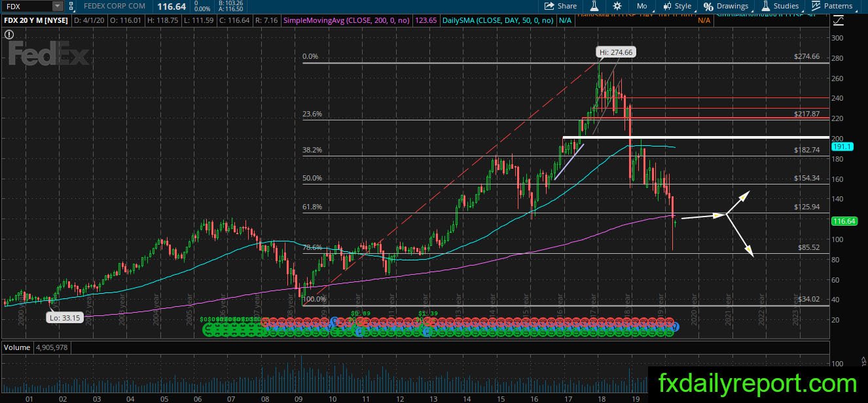This screenshot has width=868, height=403.
Task: Click the DailySMA (CLOSE, DAY, 50) study label
Action: pos(497,20)
